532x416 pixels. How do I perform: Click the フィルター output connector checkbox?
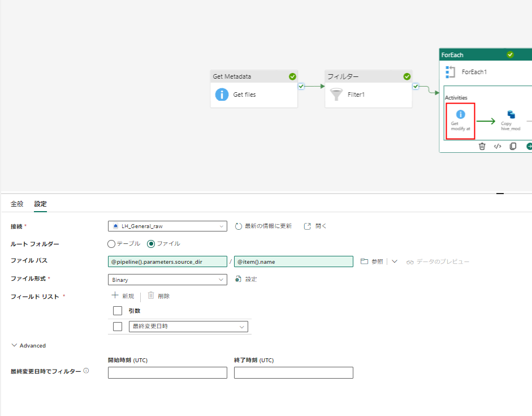tap(416, 86)
